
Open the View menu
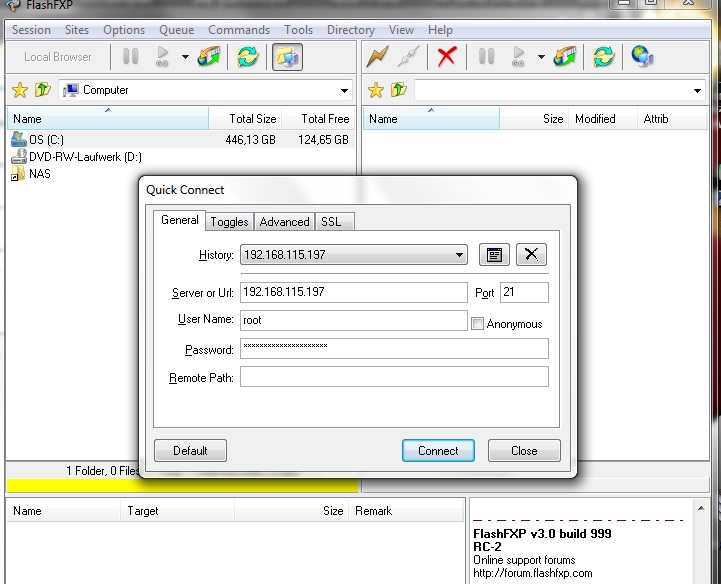point(401,30)
